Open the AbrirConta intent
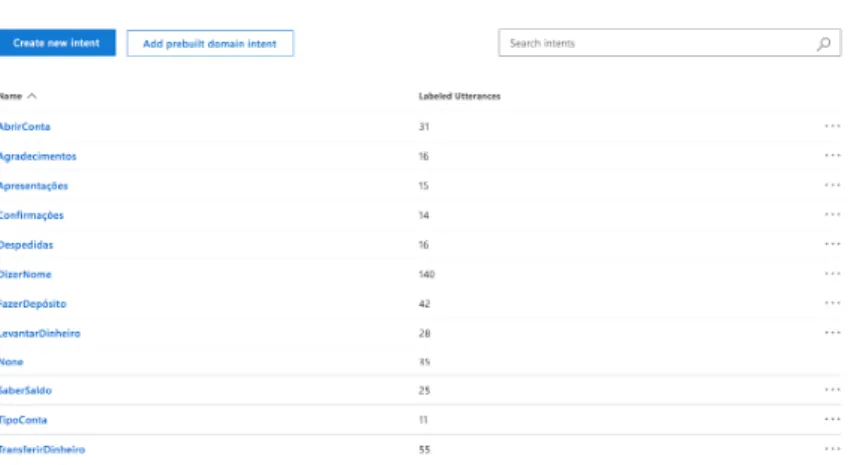The width and height of the screenshot is (848, 465). [x=25, y=127]
